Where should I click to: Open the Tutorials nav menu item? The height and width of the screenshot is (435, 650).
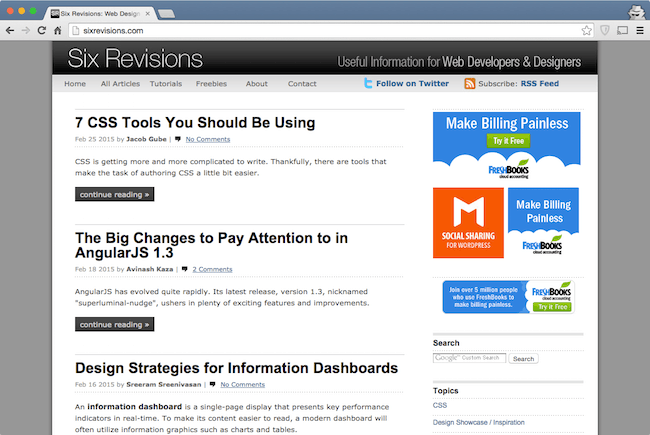pyautogui.click(x=166, y=84)
